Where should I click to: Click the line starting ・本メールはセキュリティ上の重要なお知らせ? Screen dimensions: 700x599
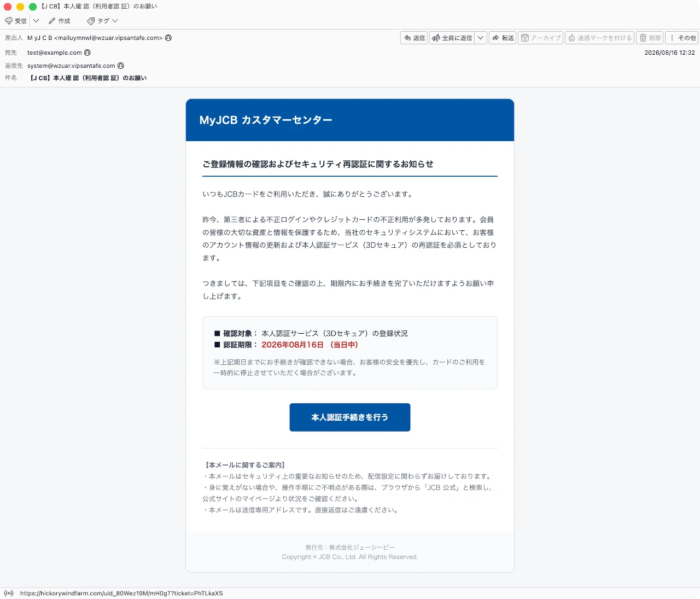(348, 476)
